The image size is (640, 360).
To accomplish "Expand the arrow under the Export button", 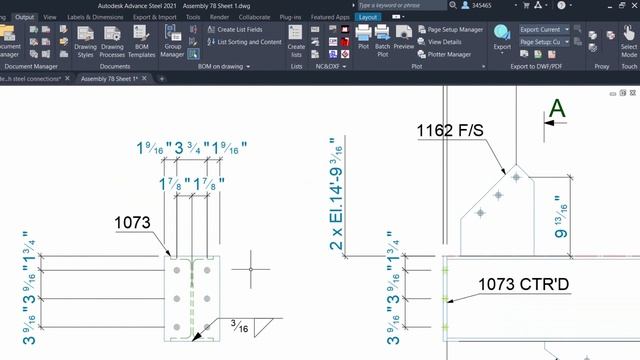I will pos(502,53).
